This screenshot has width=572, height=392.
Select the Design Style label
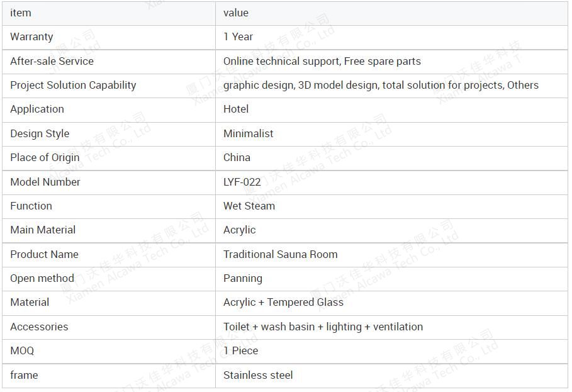tap(40, 134)
